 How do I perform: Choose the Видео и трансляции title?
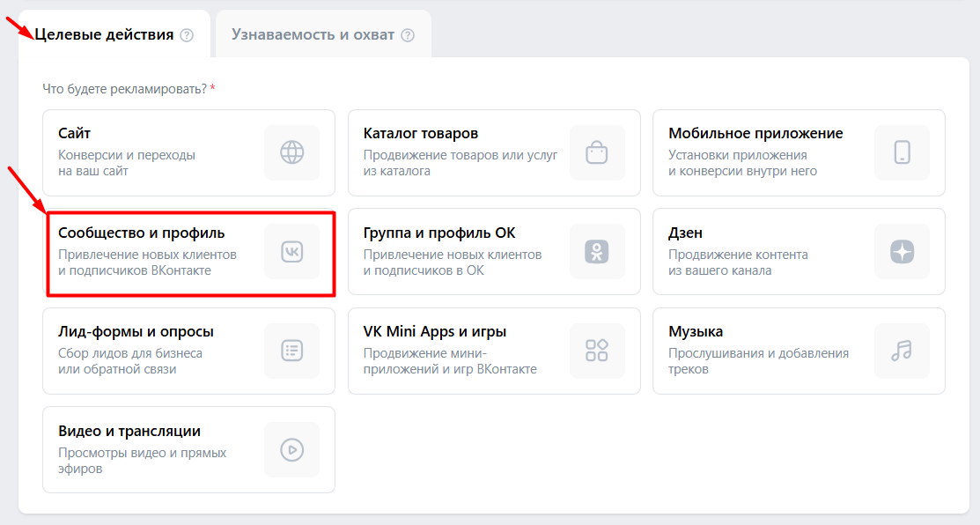click(x=129, y=431)
